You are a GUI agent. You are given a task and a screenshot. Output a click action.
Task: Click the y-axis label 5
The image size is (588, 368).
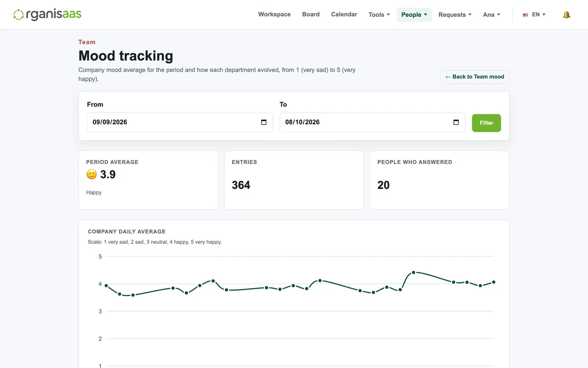tap(100, 257)
